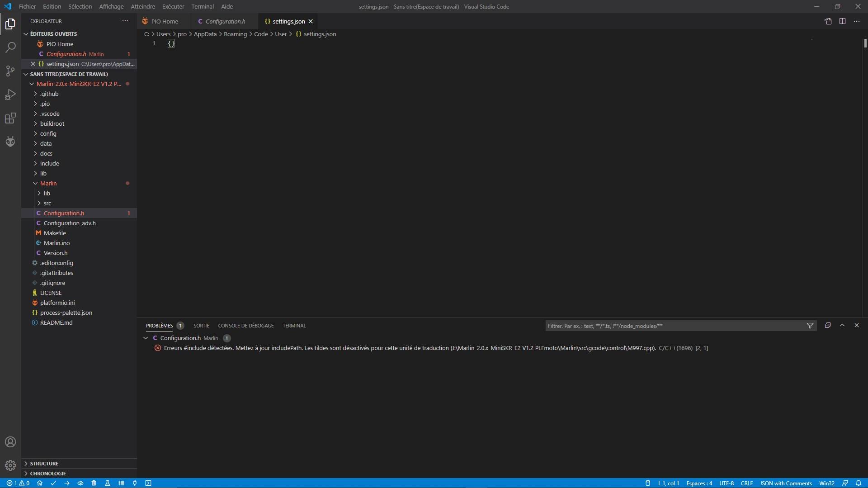The height and width of the screenshot is (488, 868).
Task: Open the Sélection menu
Action: click(x=80, y=6)
